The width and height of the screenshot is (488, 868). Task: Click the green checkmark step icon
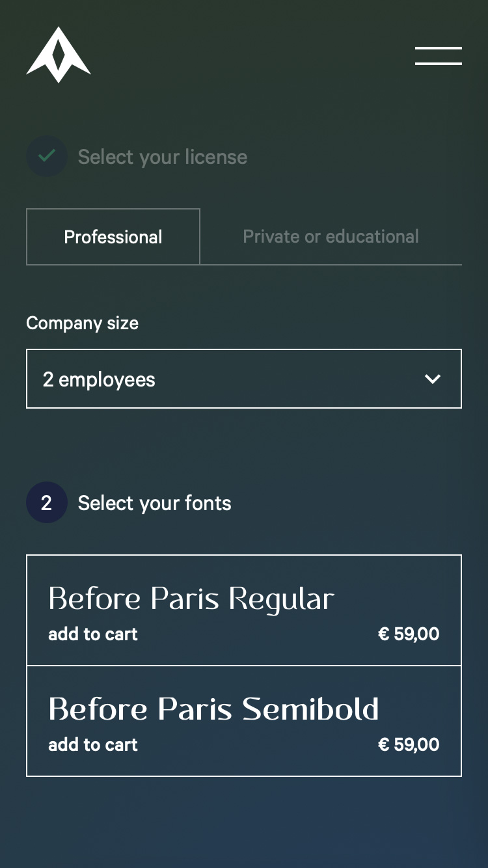pos(47,156)
